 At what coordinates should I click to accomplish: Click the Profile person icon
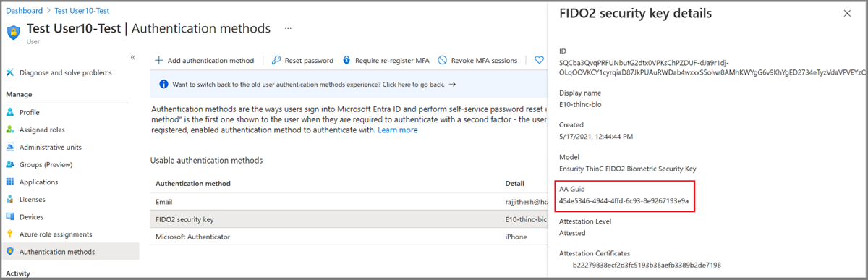point(10,112)
